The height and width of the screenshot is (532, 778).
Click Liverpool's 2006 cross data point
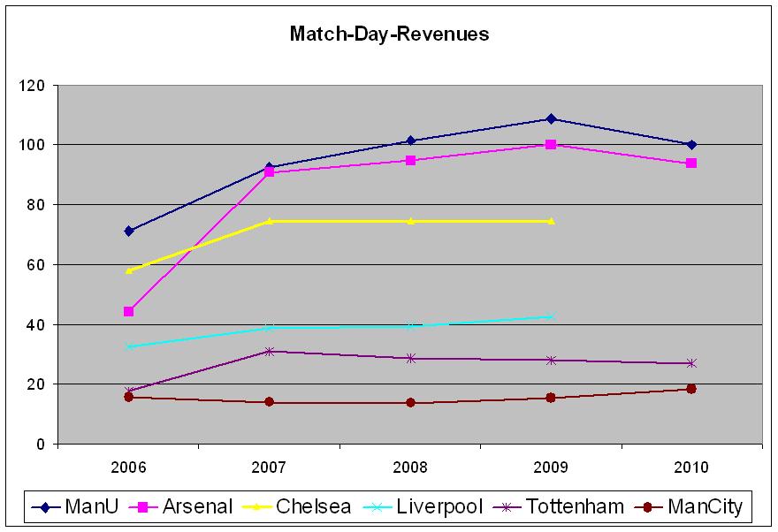coord(129,346)
